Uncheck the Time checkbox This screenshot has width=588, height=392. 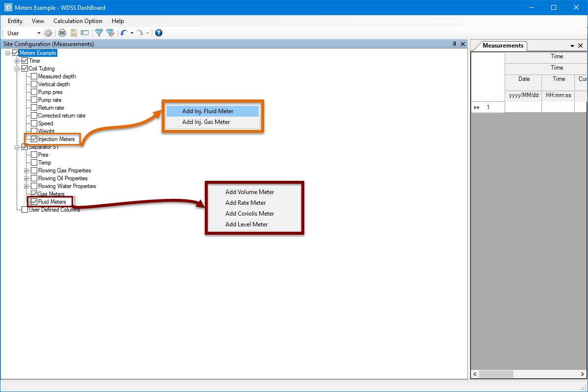(x=25, y=61)
